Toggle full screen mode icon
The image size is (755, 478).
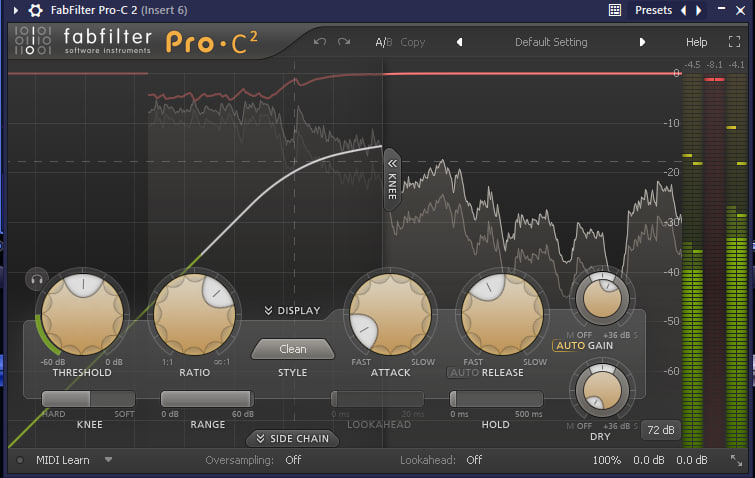[734, 42]
